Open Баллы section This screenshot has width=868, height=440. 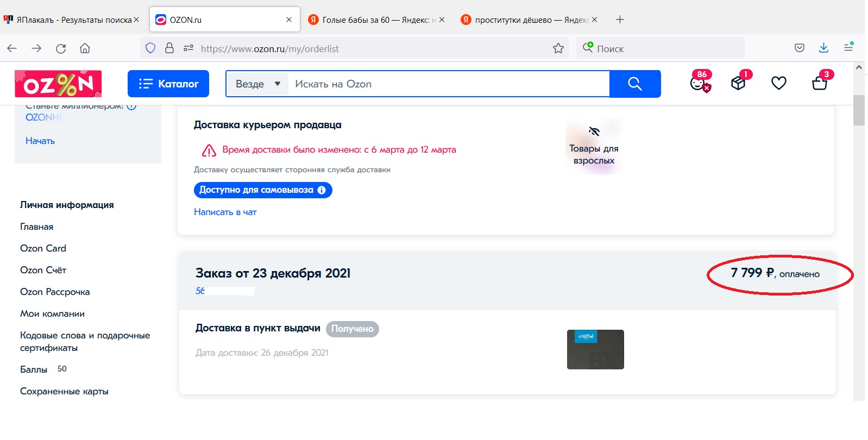click(x=34, y=369)
